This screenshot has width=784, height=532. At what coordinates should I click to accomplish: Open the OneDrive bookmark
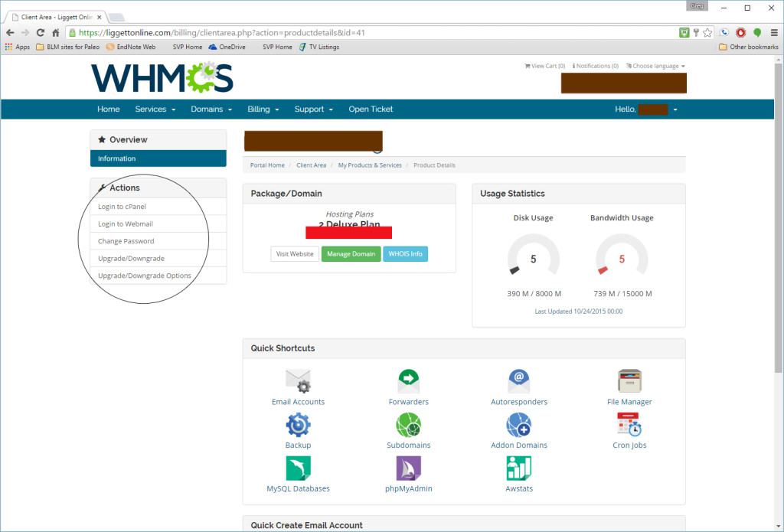(x=227, y=47)
